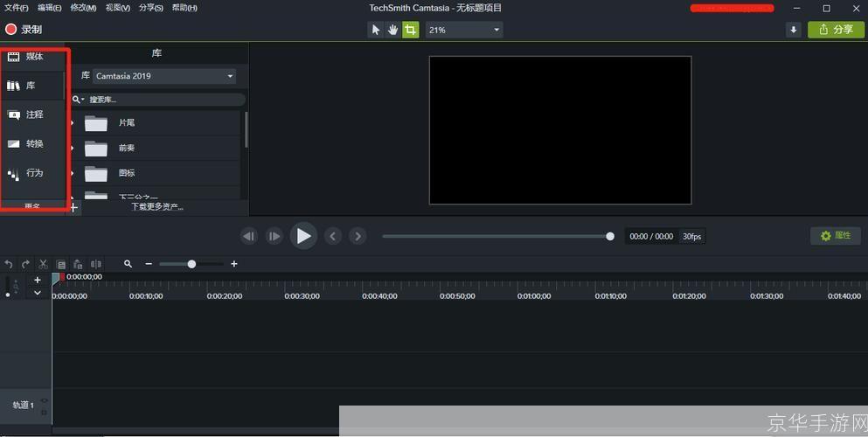Click the 30fps frame rate label
This screenshot has width=868, height=437.
point(691,236)
